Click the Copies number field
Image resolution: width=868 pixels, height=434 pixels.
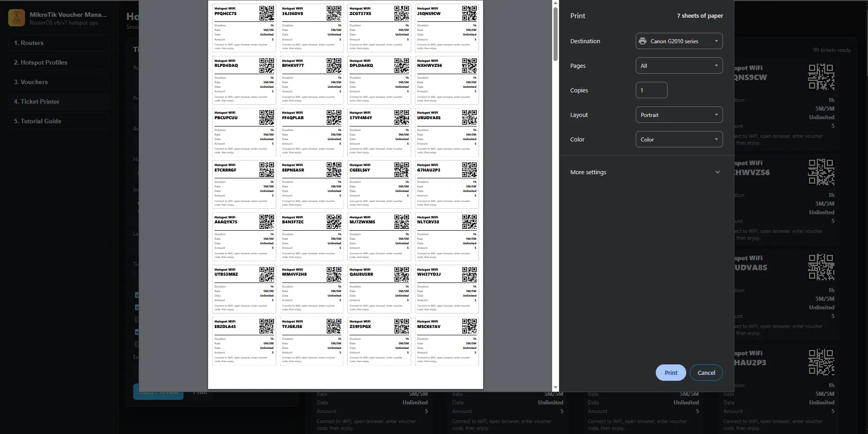pos(651,90)
